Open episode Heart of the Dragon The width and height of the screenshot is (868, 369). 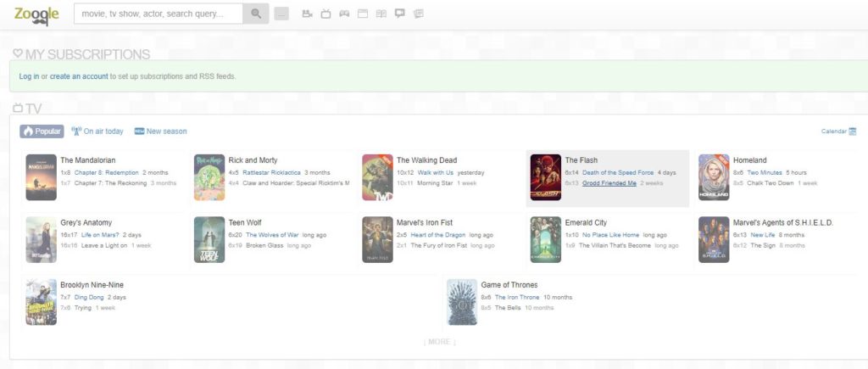[438, 235]
